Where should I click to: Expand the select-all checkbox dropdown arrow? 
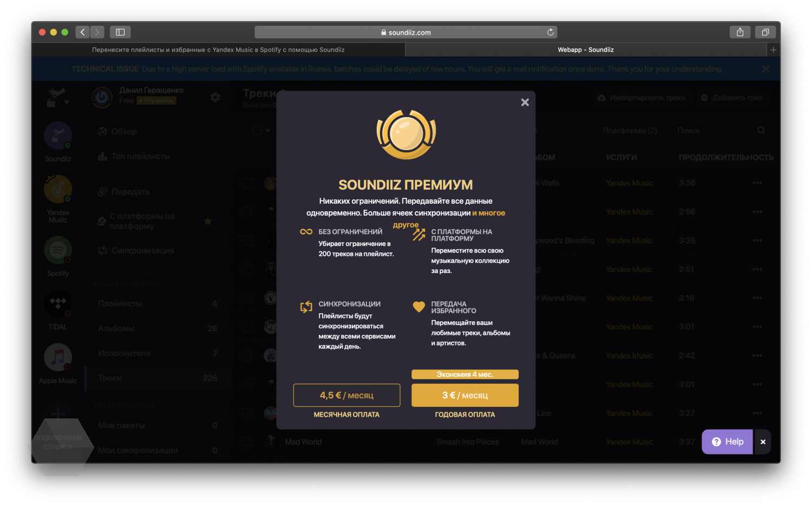coord(268,130)
